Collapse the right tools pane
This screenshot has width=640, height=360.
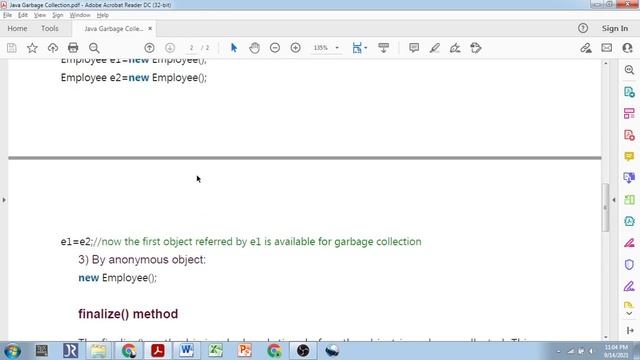pos(614,200)
